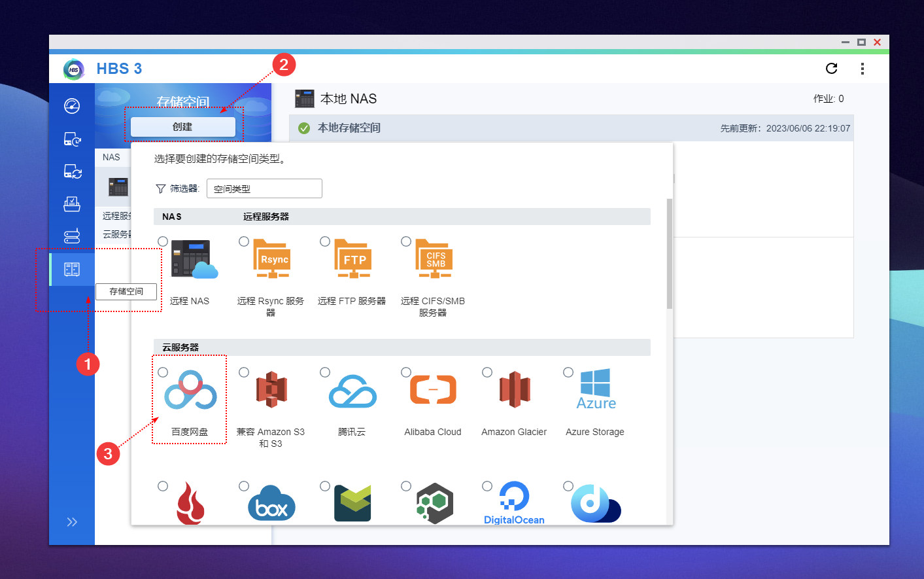Open the Services sidebar icon
The image size is (924, 579).
coord(72,236)
